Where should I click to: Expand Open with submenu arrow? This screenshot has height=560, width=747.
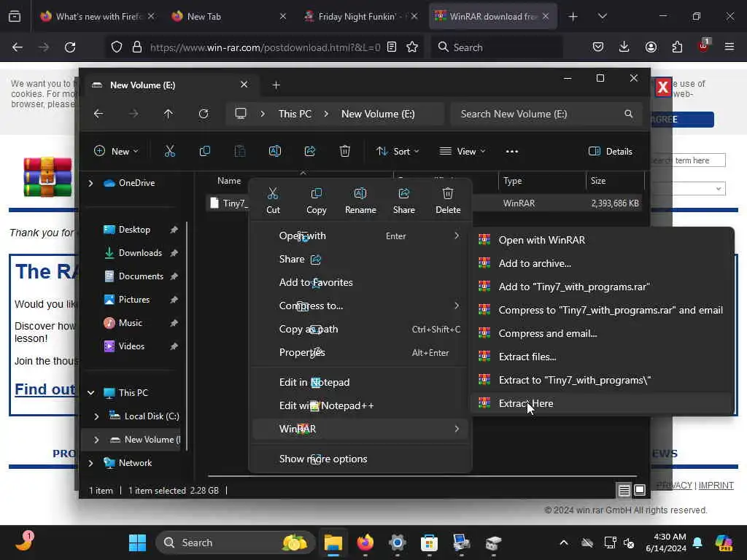(x=457, y=236)
